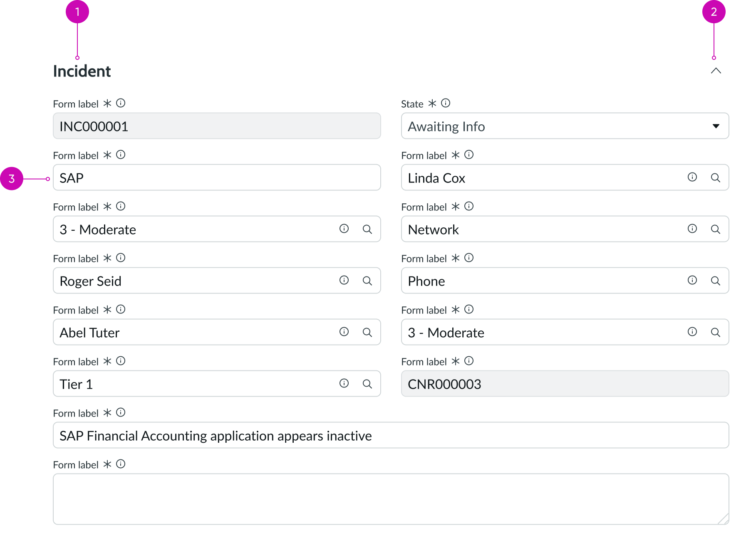The width and height of the screenshot is (751, 560).
Task: Collapse the Incident section with chevron
Action: (716, 71)
